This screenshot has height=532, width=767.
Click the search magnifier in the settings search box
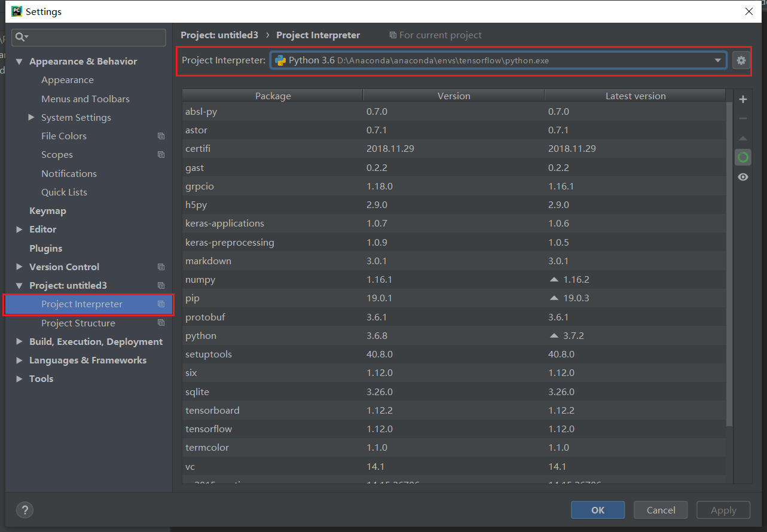click(20, 37)
